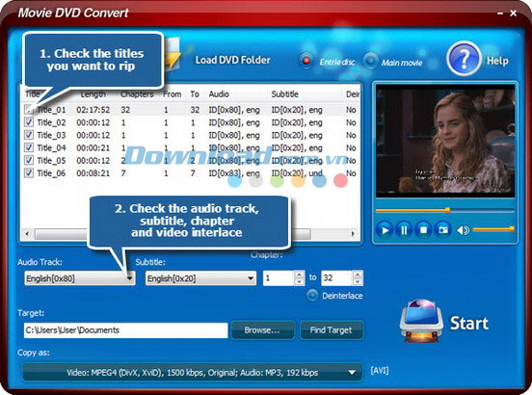Uncheck the Title_06 checkbox
Screen dimensions: 532x395
pos(29,172)
